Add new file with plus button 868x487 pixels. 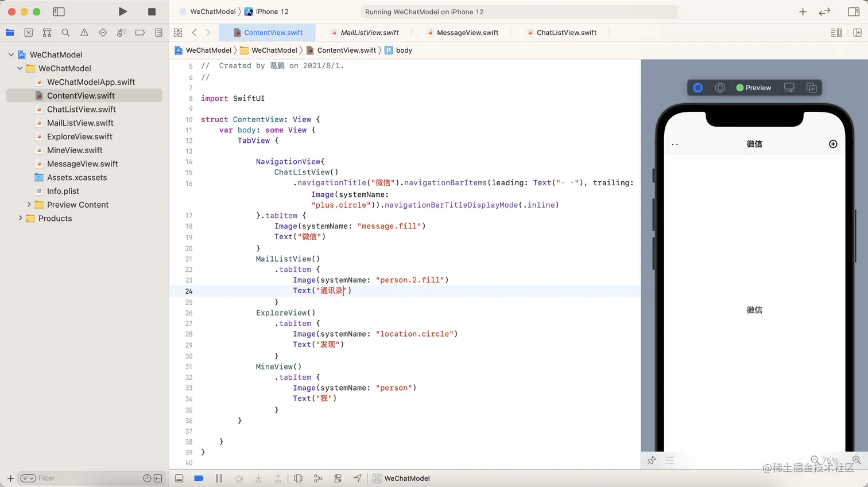point(10,478)
